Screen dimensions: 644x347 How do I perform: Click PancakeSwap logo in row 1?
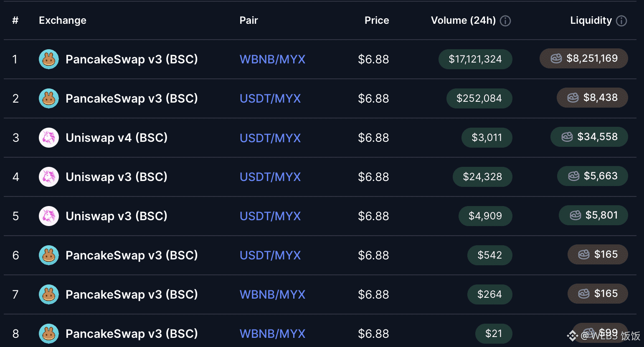pos(49,59)
